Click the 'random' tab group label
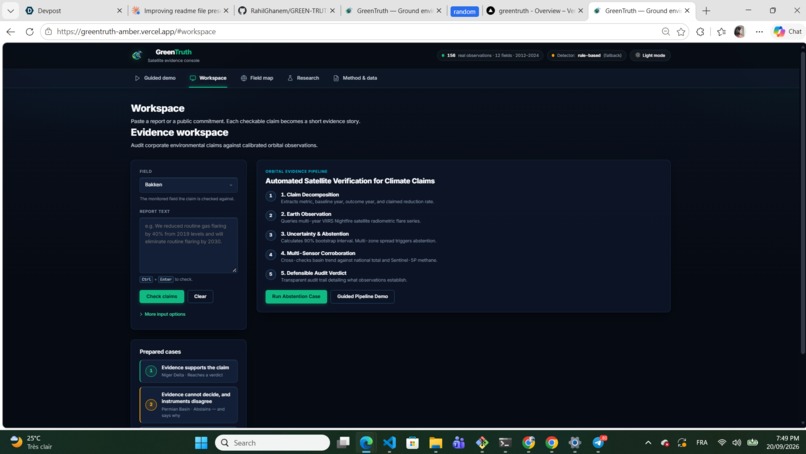The width and height of the screenshot is (806, 454). click(x=464, y=11)
